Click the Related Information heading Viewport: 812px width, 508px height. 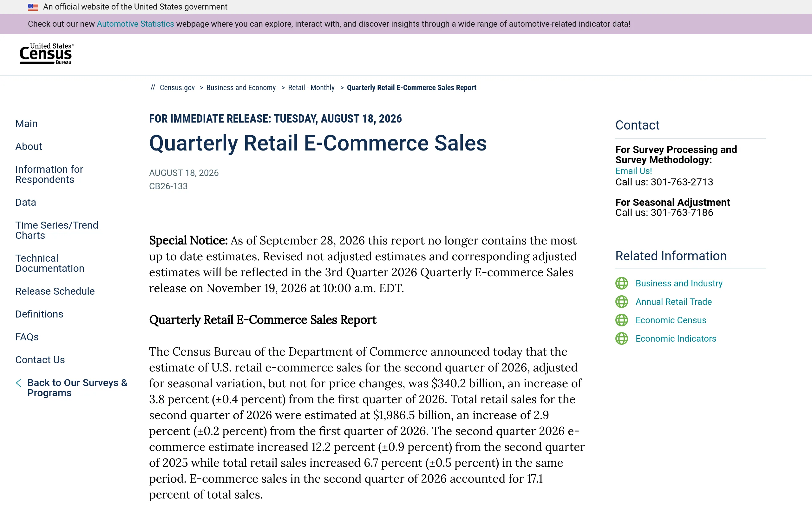671,256
